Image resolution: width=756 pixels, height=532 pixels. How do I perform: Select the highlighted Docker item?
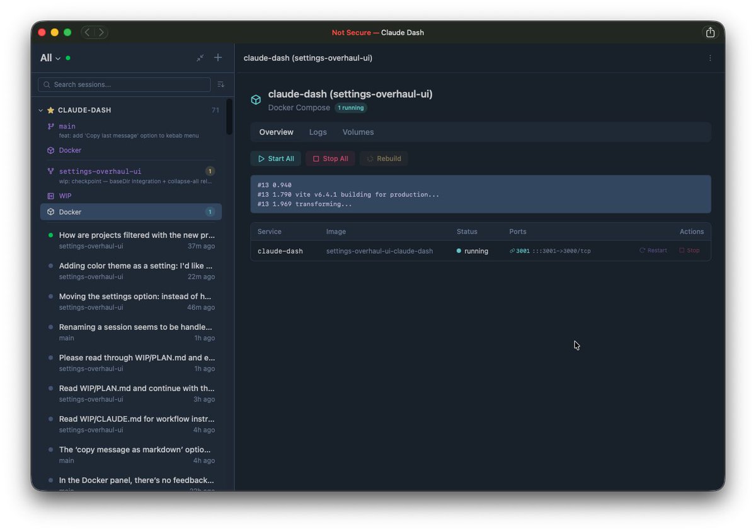point(131,212)
